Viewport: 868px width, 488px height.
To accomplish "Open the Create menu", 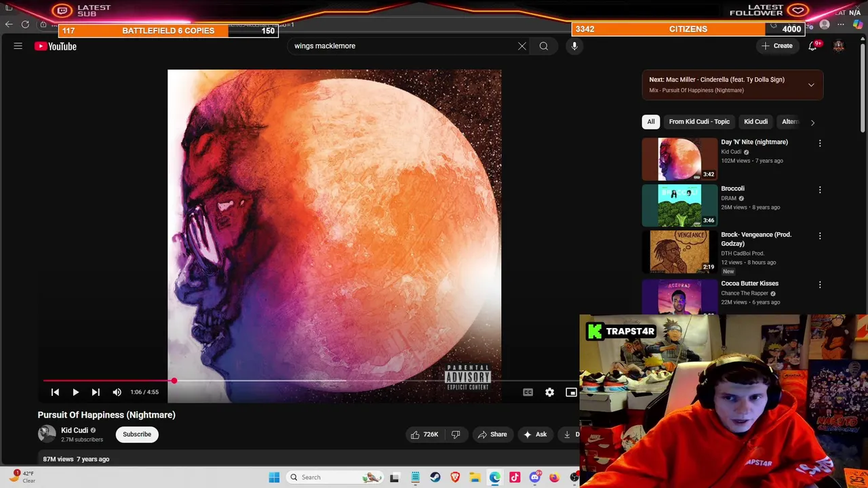I will [777, 46].
